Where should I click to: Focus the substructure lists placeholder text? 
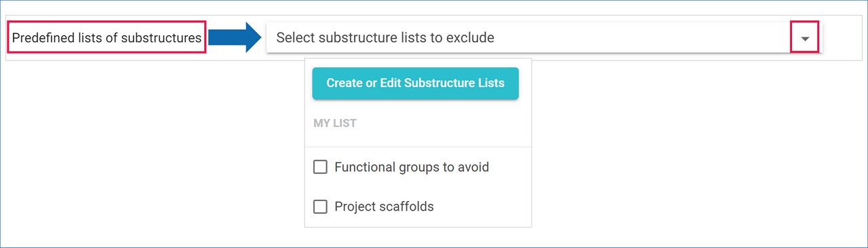coord(385,38)
